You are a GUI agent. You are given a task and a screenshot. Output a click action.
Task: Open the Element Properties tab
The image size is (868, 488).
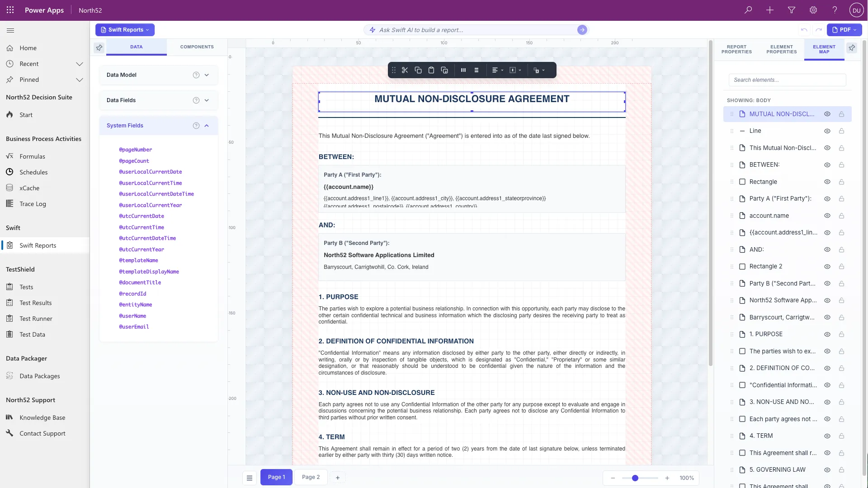[x=781, y=49]
